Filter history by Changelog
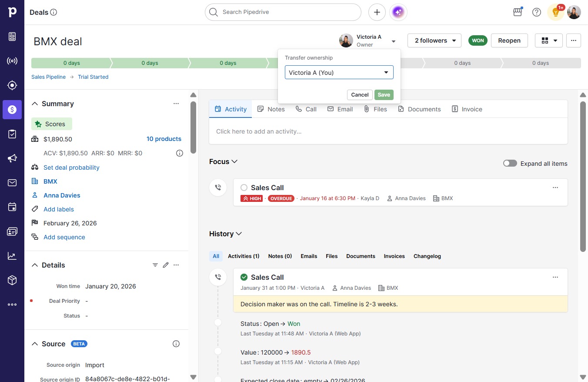Viewport: 588px width, 382px height. tap(427, 256)
